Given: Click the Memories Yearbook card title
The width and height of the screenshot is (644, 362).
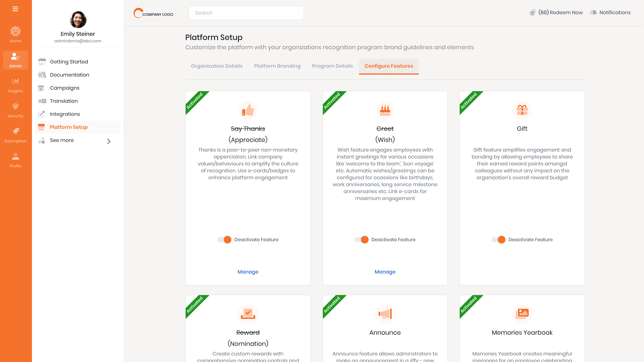Looking at the screenshot, I should pyautogui.click(x=522, y=332).
